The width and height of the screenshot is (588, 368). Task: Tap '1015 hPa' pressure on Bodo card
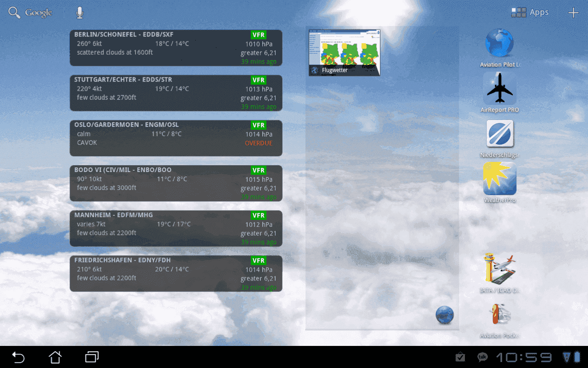(x=259, y=179)
